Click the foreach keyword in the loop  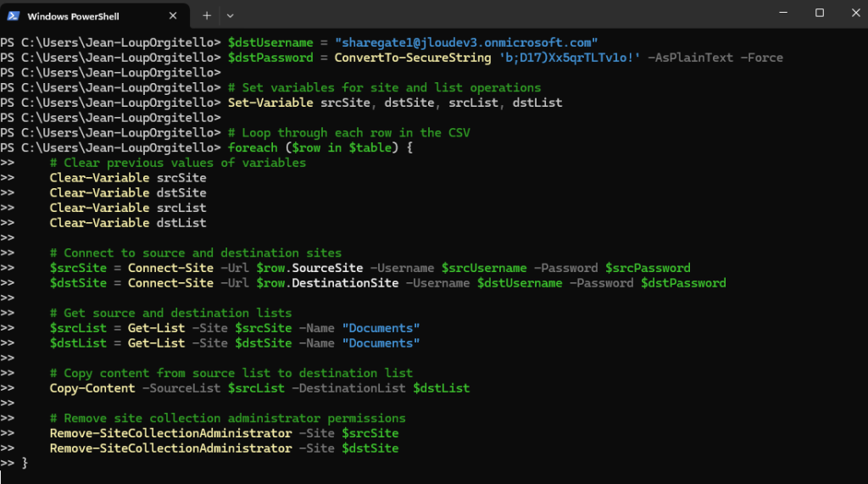click(x=253, y=147)
